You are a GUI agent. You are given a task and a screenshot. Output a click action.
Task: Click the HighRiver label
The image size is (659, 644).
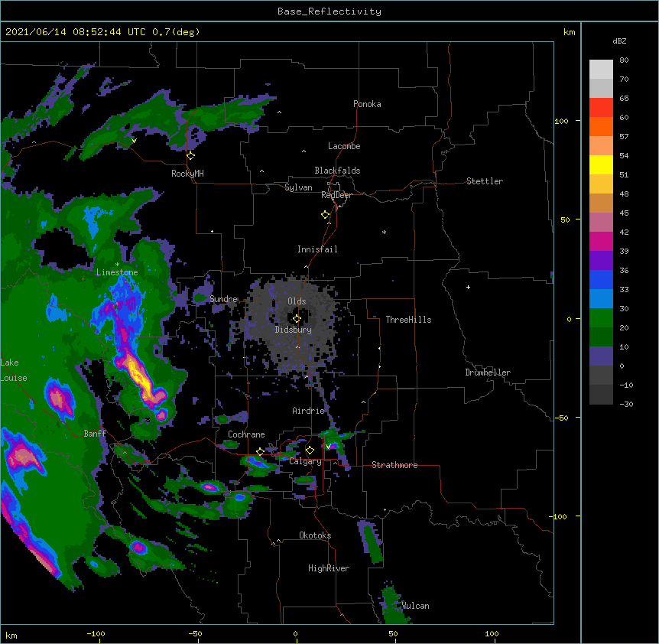tap(329, 568)
